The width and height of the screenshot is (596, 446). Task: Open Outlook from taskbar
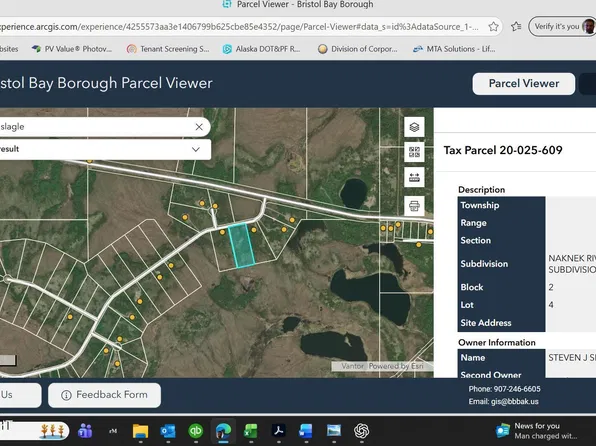pyautogui.click(x=168, y=431)
